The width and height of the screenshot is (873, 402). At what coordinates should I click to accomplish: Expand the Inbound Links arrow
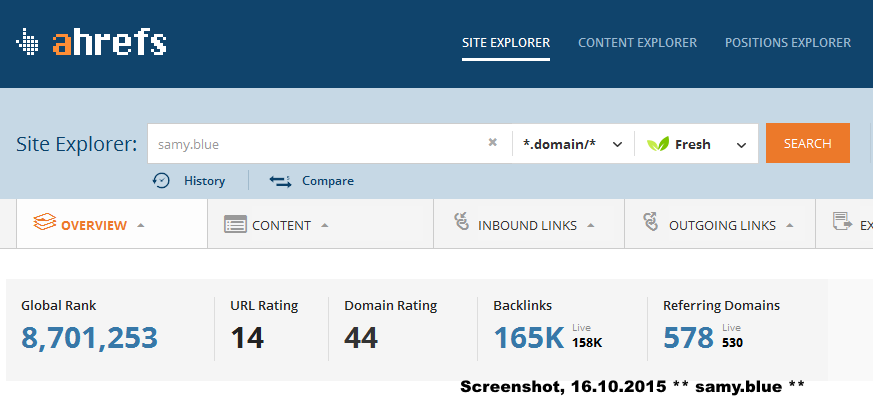click(591, 225)
